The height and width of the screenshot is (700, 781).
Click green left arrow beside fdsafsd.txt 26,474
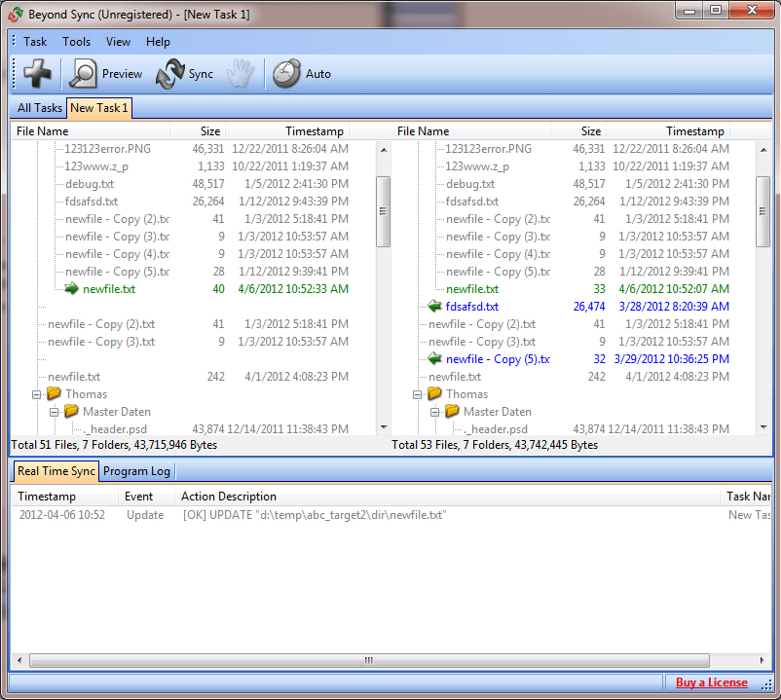(434, 306)
